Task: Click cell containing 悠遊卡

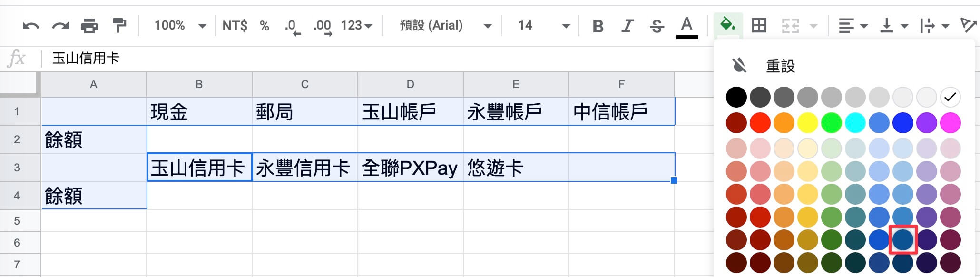Action: (516, 168)
